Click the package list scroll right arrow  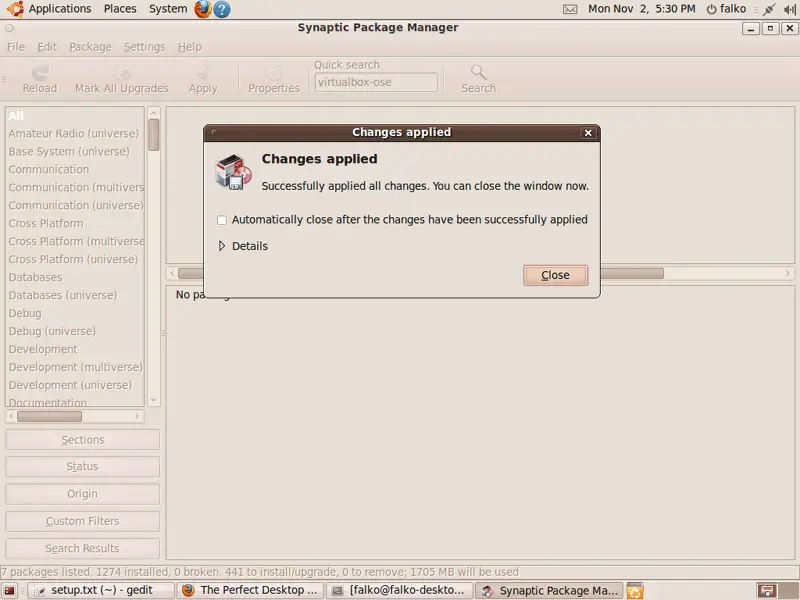(x=787, y=273)
